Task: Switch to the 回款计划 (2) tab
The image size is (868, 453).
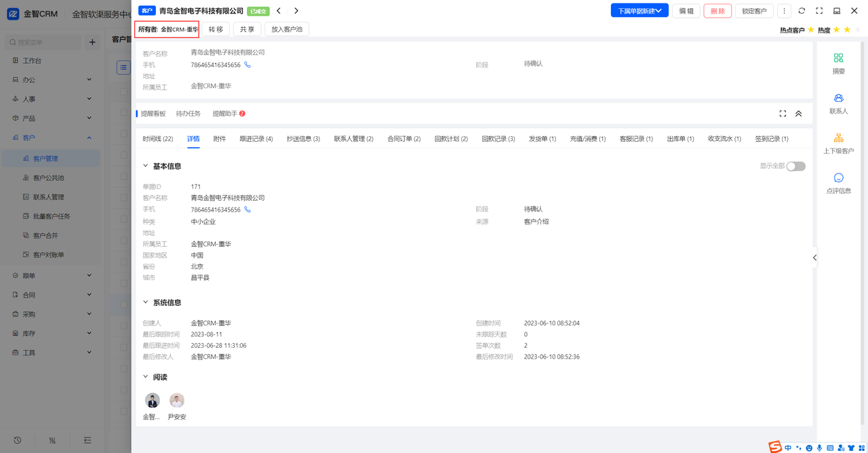Action: point(451,139)
